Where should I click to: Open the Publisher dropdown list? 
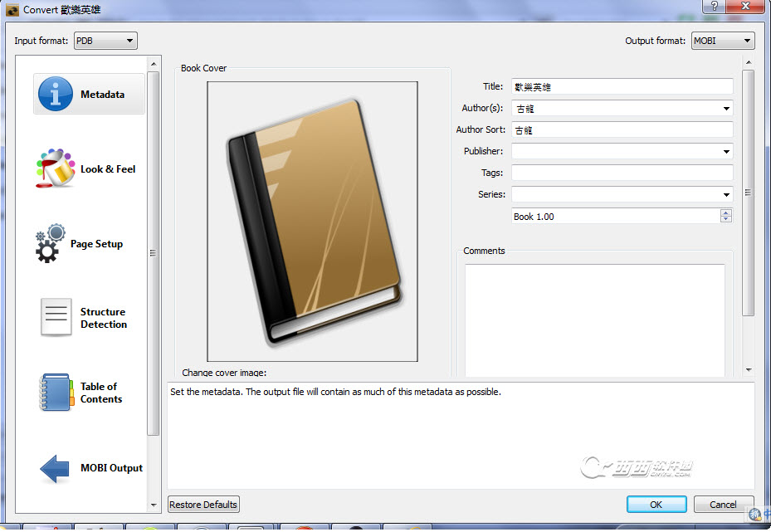(726, 151)
